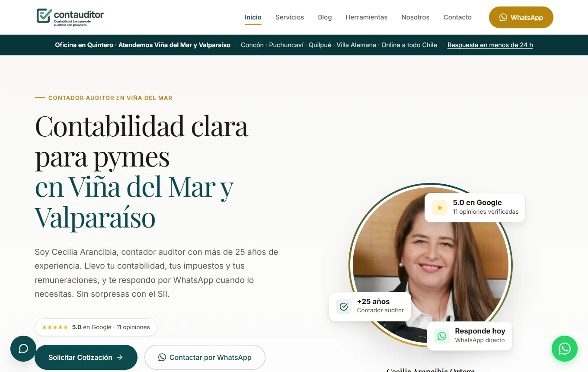Open the floating green WhatsApp icon
This screenshot has width=588, height=372.
565,349
